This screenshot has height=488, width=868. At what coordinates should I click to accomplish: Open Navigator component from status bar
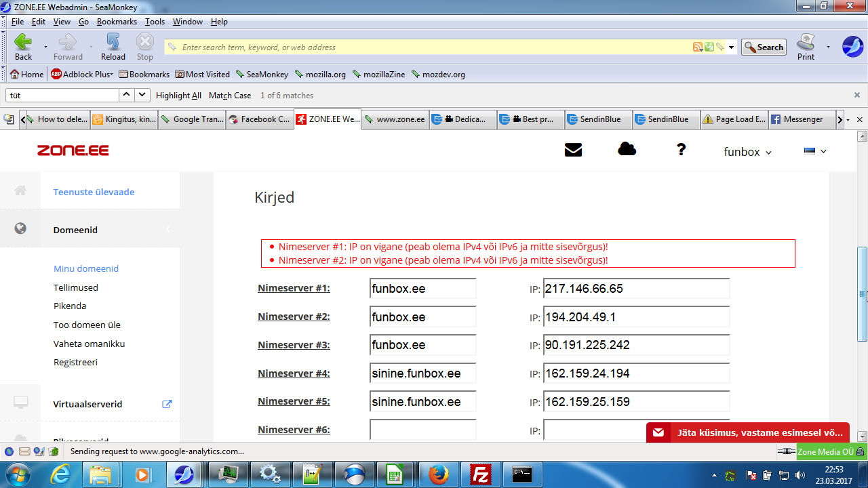[9, 451]
